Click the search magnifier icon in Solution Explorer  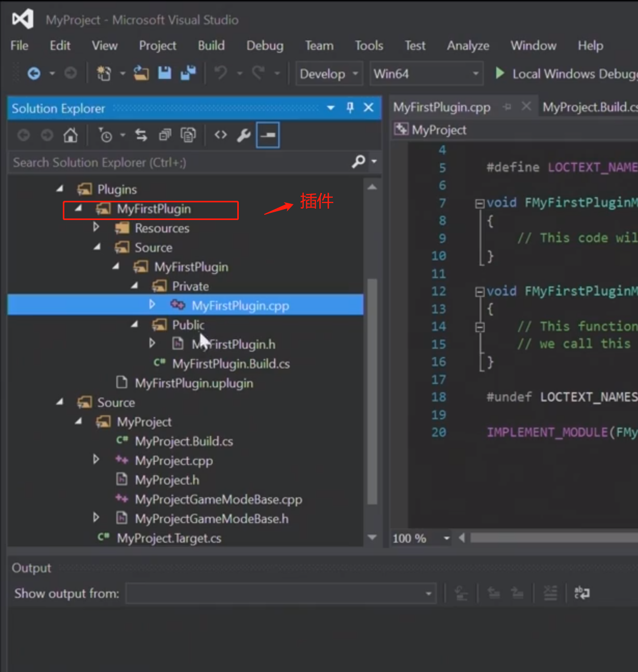358,162
